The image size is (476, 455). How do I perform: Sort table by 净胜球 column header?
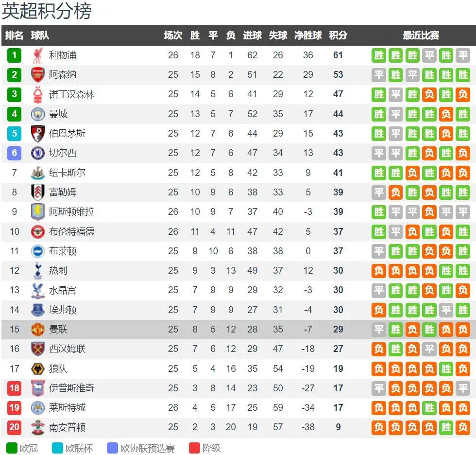[x=308, y=35]
